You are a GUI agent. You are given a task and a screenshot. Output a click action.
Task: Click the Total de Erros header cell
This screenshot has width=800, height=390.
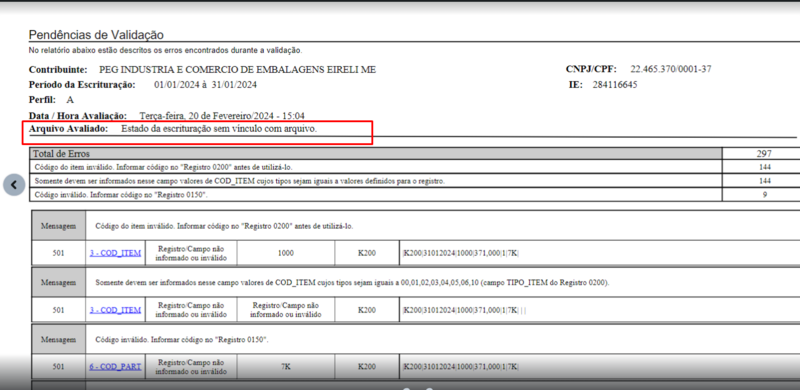(x=376, y=154)
